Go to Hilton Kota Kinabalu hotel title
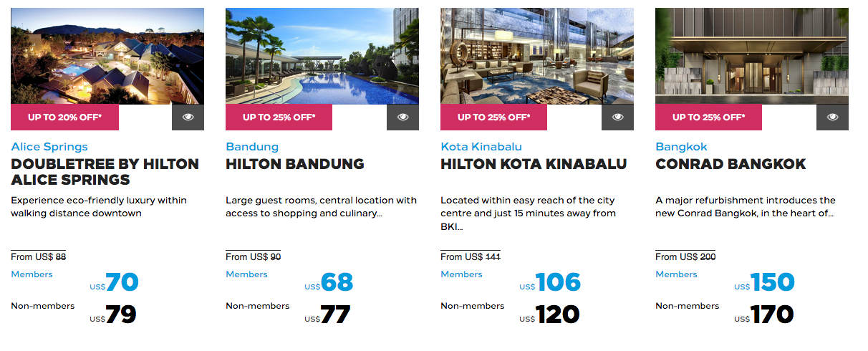Image resolution: width=868 pixels, height=351 pixels. click(x=534, y=164)
